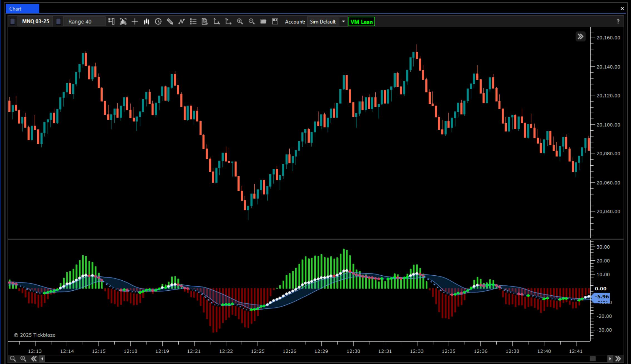
Task: Click the toolbar zoom out magnifier
Action: pos(252,22)
